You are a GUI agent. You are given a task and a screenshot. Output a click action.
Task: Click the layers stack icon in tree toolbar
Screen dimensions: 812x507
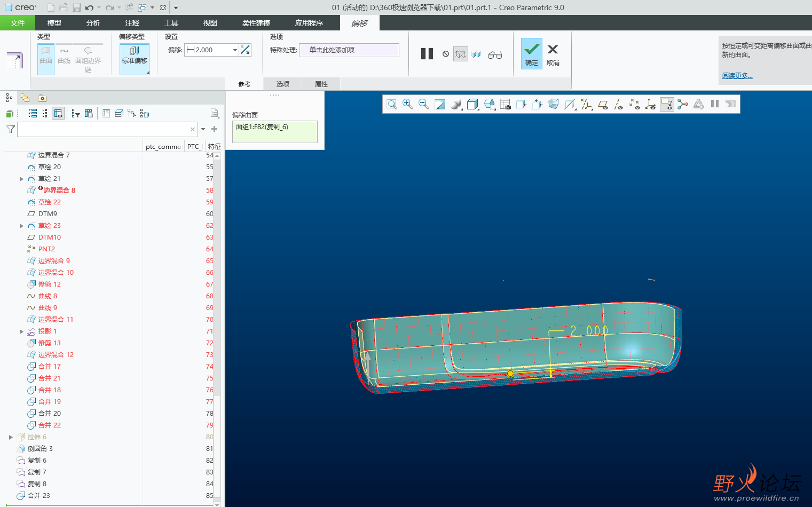coord(119,113)
